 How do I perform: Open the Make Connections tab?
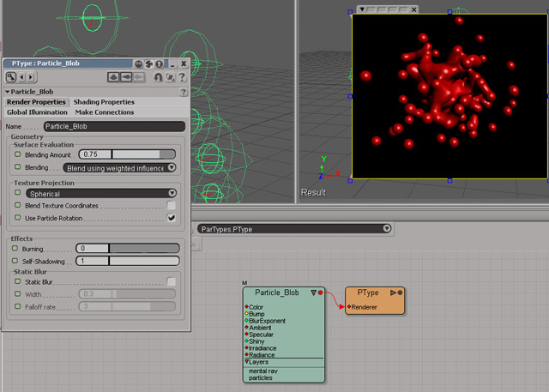(105, 112)
